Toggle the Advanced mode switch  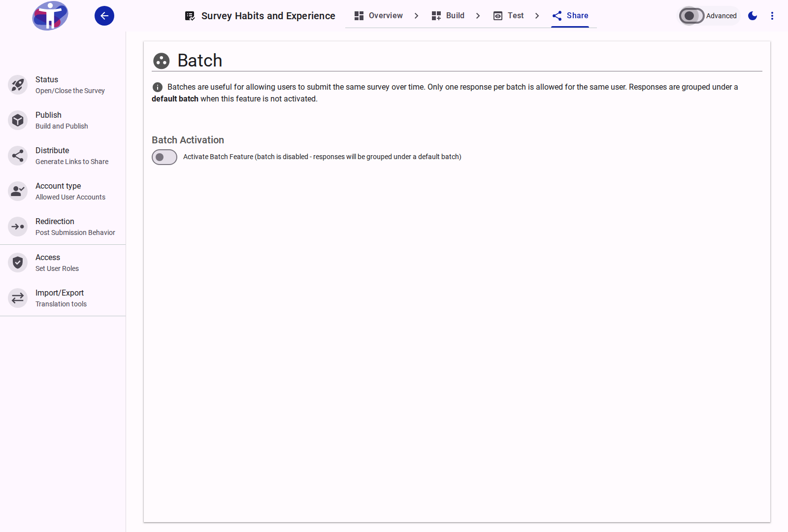click(691, 16)
